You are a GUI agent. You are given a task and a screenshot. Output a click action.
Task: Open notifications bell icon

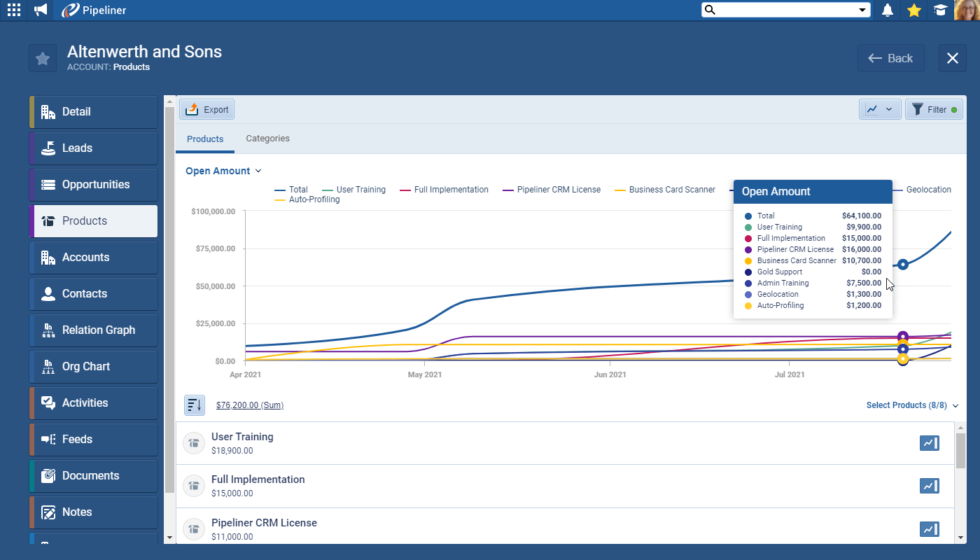(x=888, y=10)
